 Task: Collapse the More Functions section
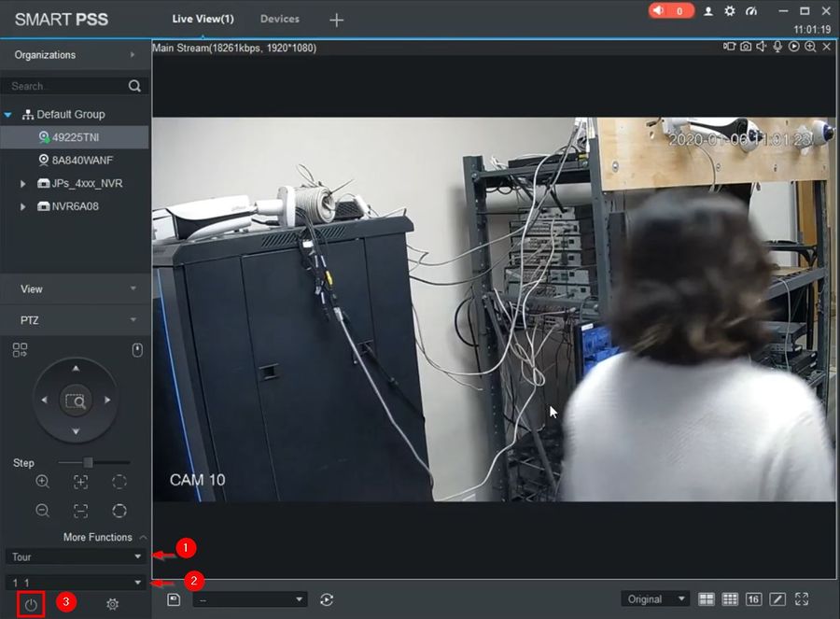click(143, 537)
